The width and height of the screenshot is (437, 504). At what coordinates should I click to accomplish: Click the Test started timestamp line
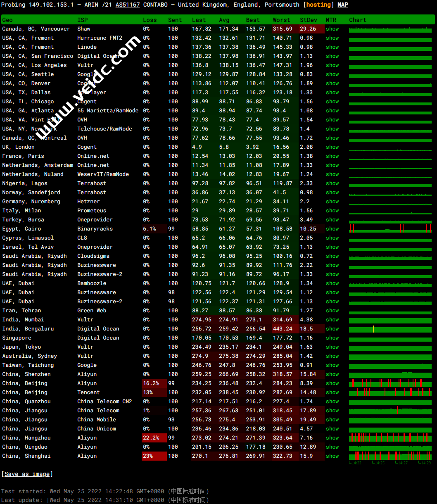click(x=105, y=491)
